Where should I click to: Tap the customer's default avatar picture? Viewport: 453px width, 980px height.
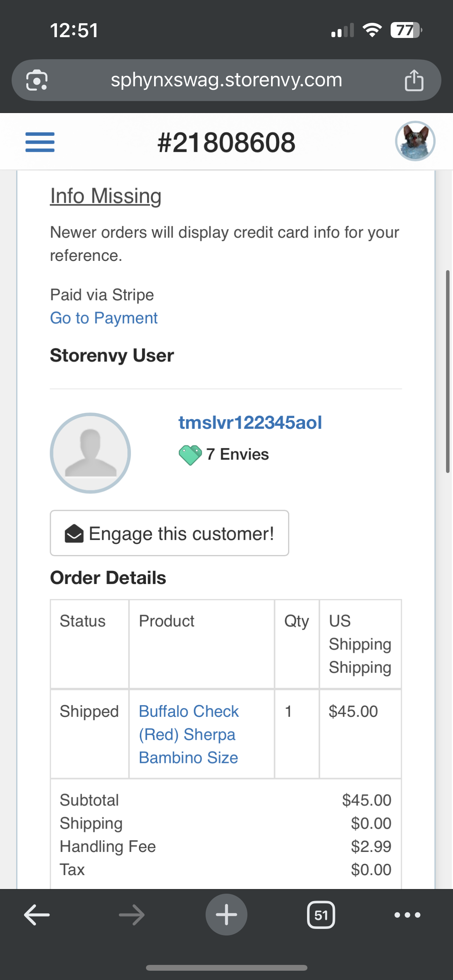point(90,453)
